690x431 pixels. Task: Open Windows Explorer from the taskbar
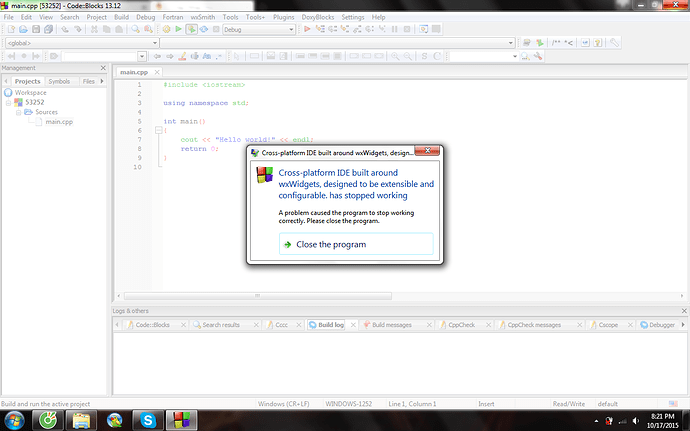(81, 420)
